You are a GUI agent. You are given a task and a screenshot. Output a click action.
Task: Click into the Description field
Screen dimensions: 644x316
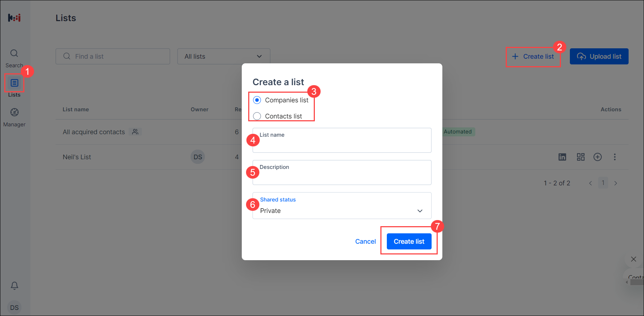[x=342, y=172]
